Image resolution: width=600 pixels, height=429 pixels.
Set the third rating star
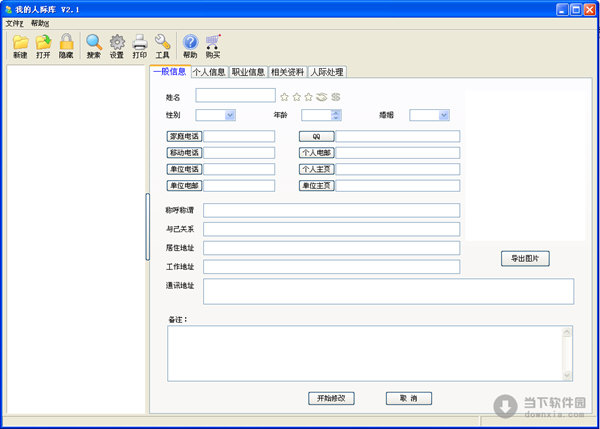pos(308,97)
